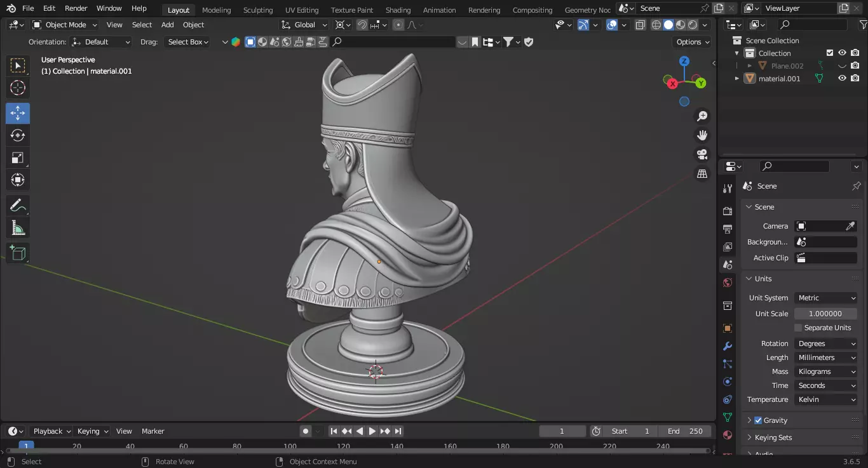Open the View Layer properties tab
The width and height of the screenshot is (868, 468).
point(728,246)
